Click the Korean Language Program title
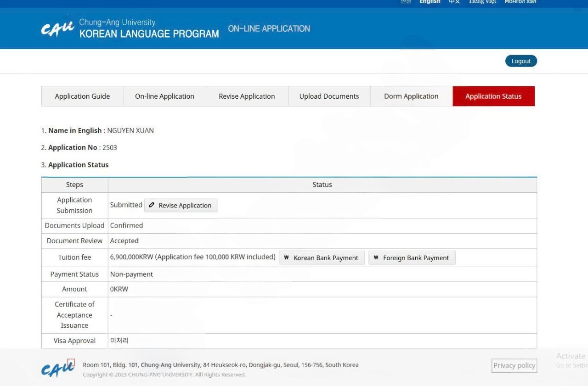This screenshot has width=588, height=386. [149, 34]
